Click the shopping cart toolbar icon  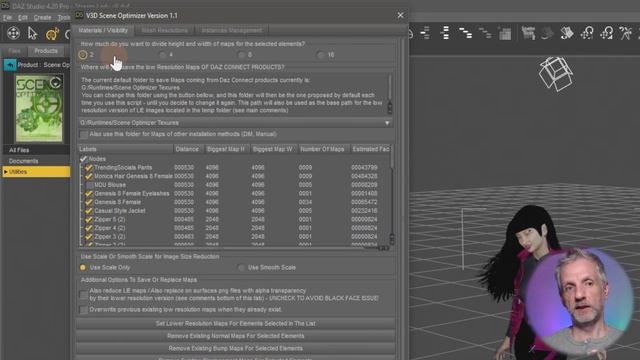click(529, 33)
